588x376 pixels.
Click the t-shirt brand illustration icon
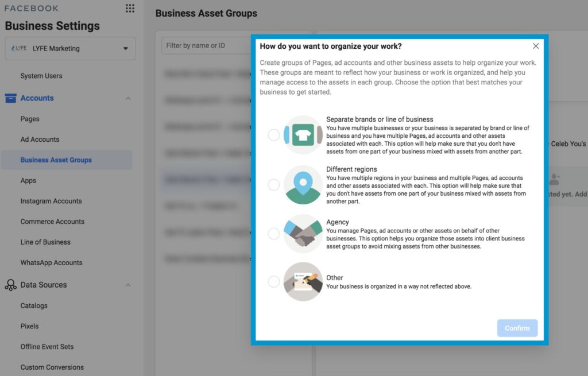pyautogui.click(x=303, y=135)
